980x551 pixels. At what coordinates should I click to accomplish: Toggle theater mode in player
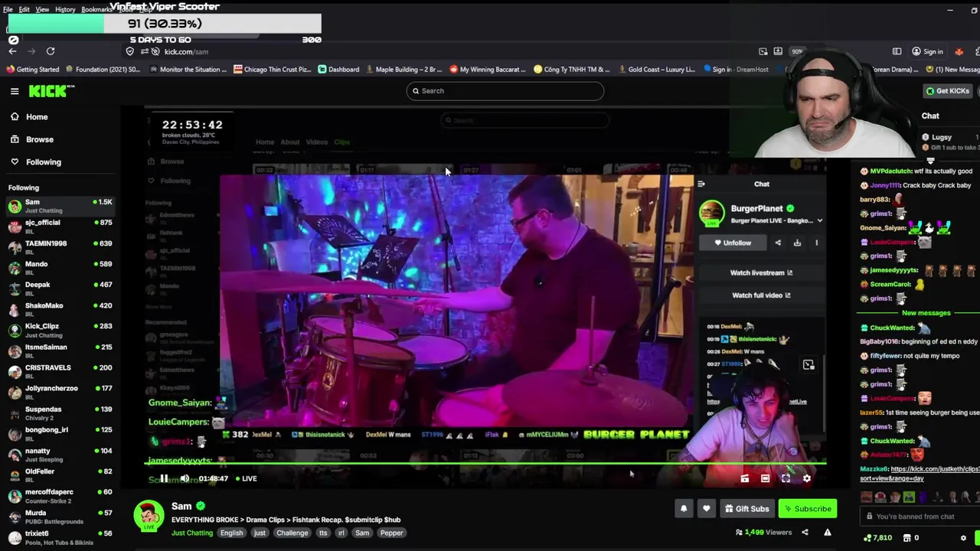(765, 478)
